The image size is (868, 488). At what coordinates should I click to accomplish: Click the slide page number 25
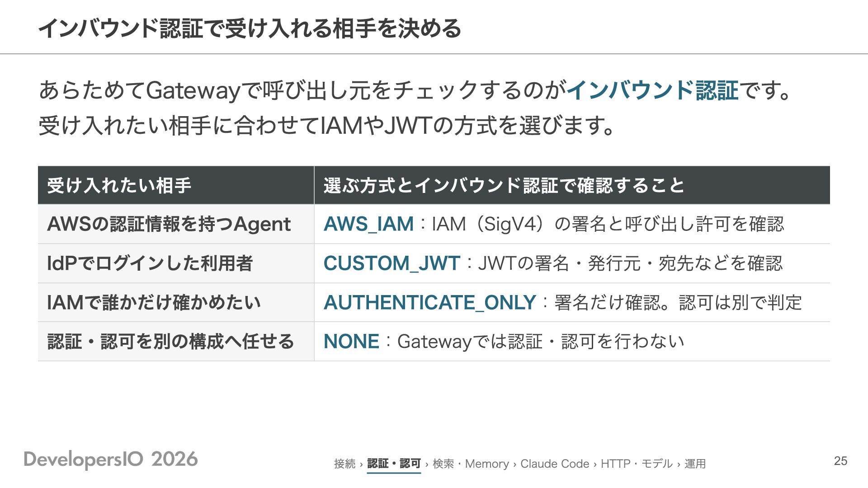[x=840, y=461]
